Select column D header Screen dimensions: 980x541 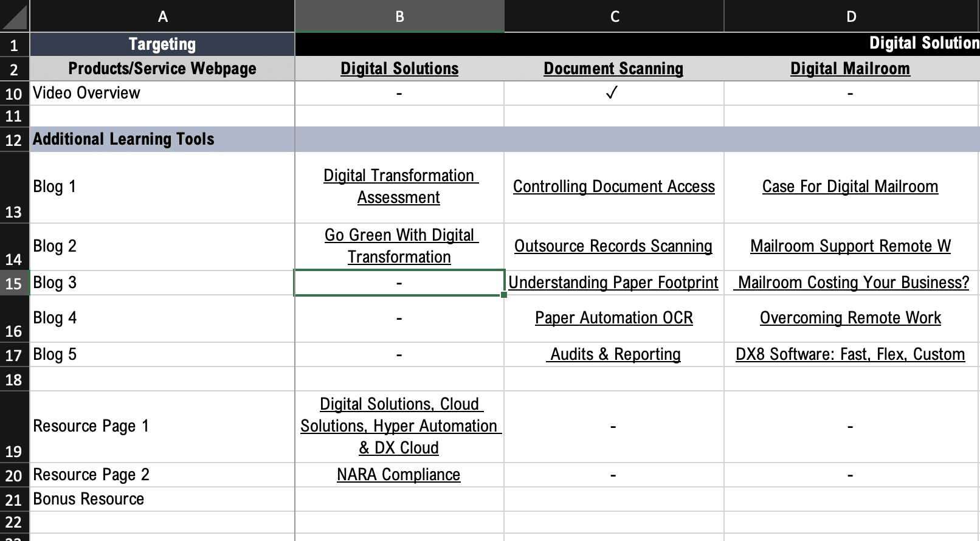coord(851,16)
